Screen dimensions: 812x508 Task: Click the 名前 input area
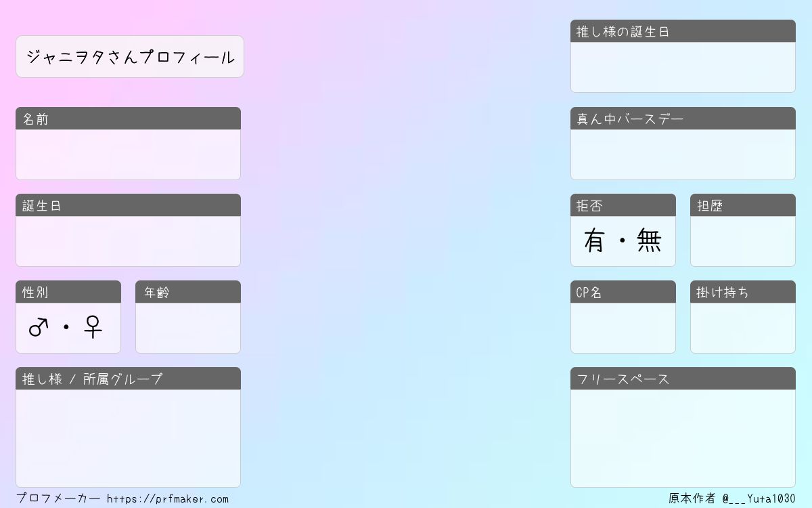pyautogui.click(x=128, y=154)
